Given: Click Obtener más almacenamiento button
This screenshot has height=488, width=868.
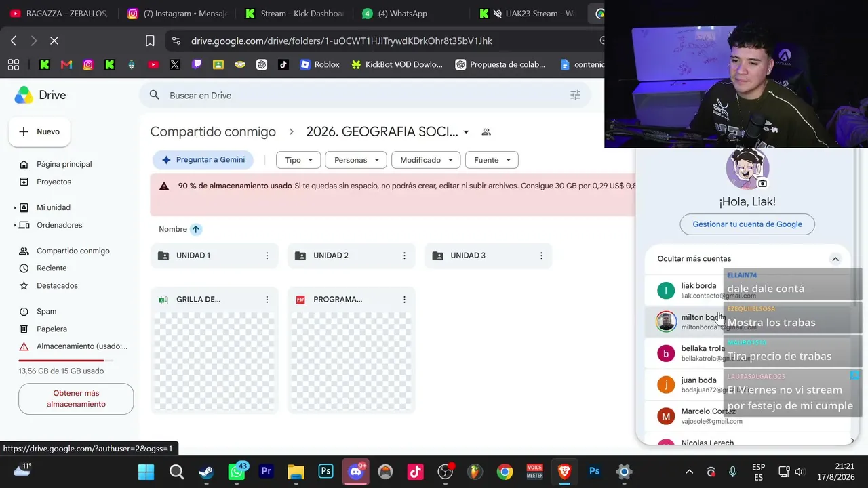Looking at the screenshot, I should click(76, 399).
